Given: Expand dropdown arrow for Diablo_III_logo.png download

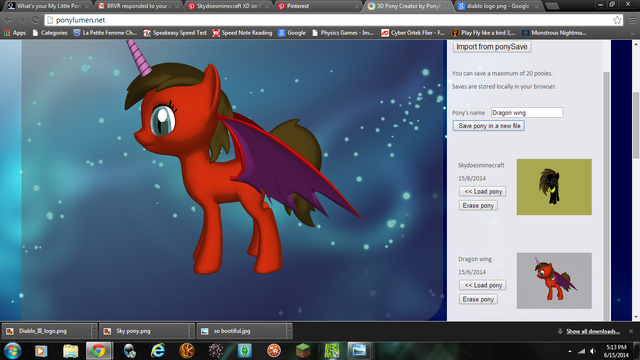Looking at the screenshot, I should click(94, 331).
